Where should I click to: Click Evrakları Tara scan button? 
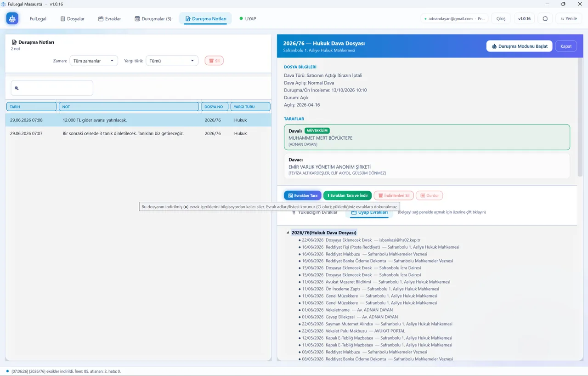(x=302, y=195)
